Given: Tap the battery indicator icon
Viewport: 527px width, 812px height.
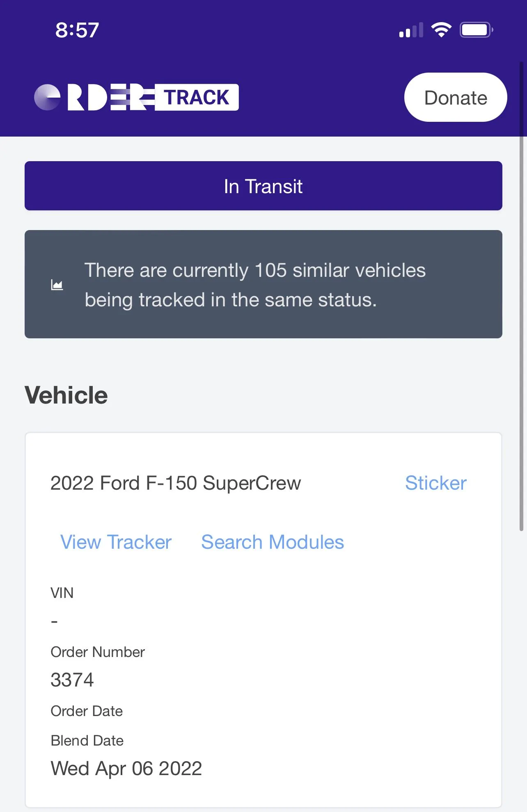Looking at the screenshot, I should point(476,30).
